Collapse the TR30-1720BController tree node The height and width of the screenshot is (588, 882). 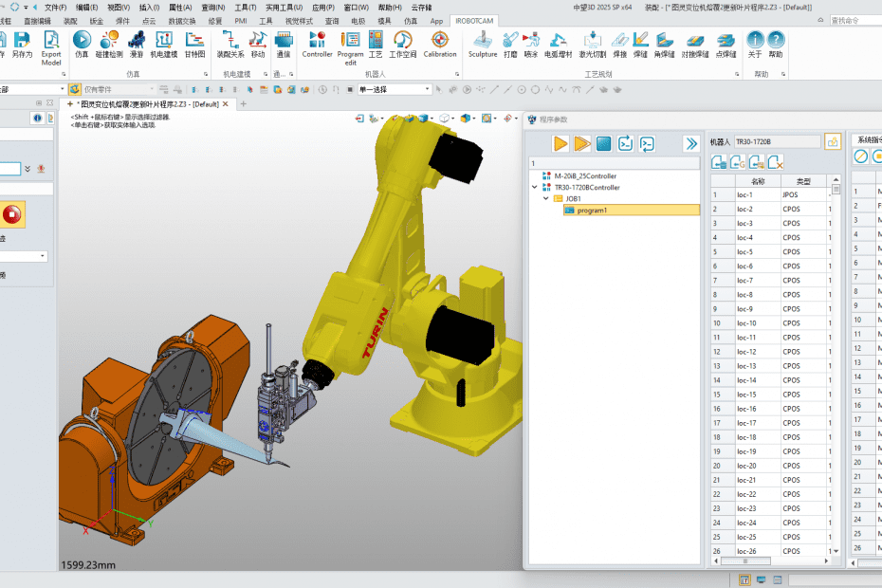(x=536, y=188)
